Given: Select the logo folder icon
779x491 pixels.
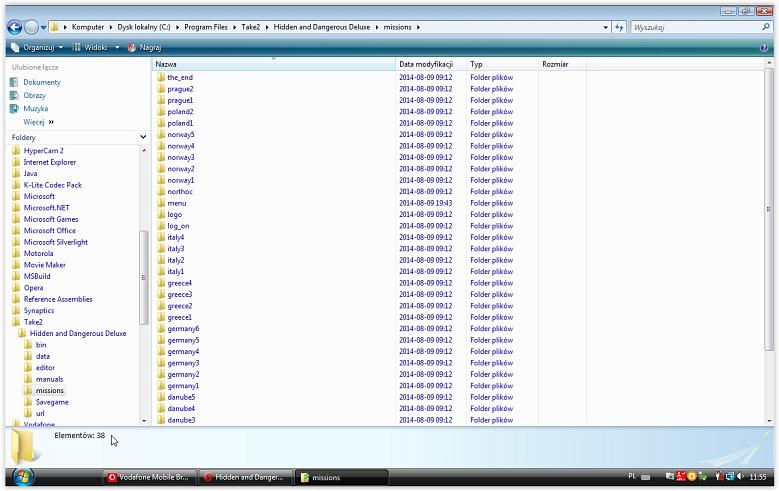Looking at the screenshot, I should (161, 215).
